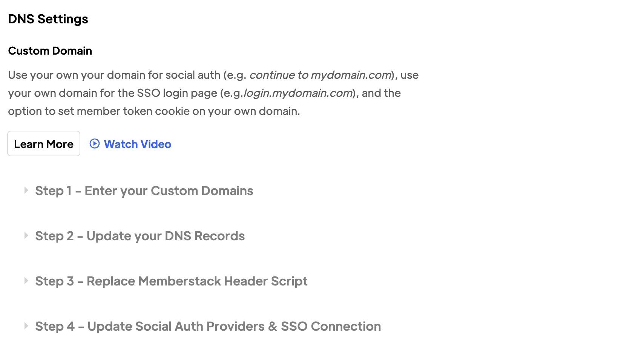Image resolution: width=644 pixels, height=348 pixels.
Task: Click the words 'SSO login page' in description
Action: [x=177, y=93]
